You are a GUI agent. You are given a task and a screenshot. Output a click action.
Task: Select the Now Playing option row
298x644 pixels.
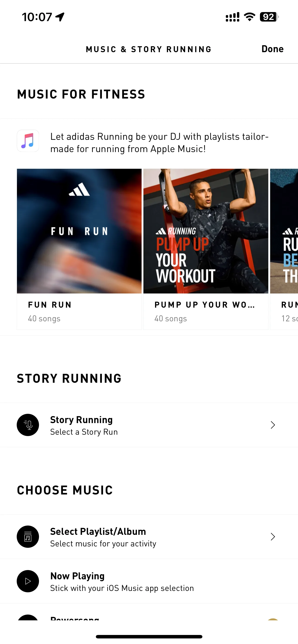coord(149,581)
